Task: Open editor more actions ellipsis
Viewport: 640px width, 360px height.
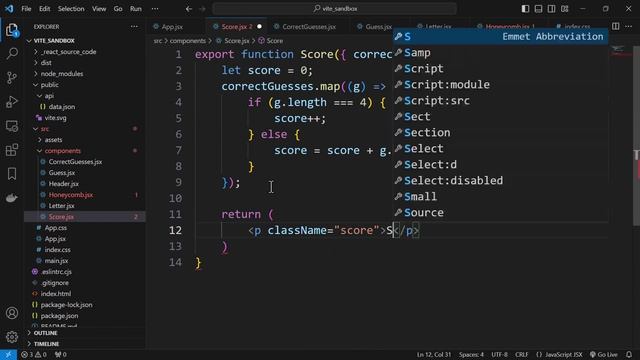Action: [629, 27]
